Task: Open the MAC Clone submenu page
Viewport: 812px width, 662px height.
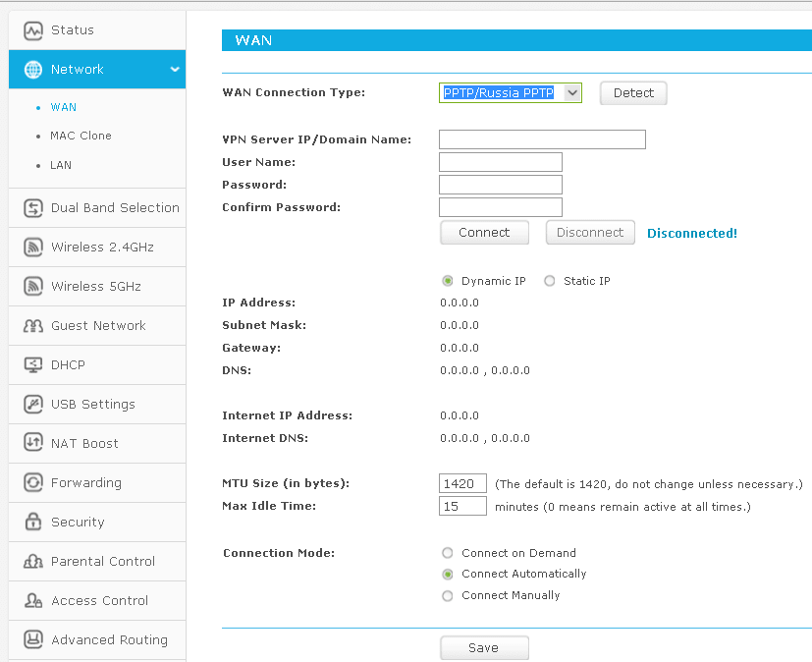Action: 81,136
